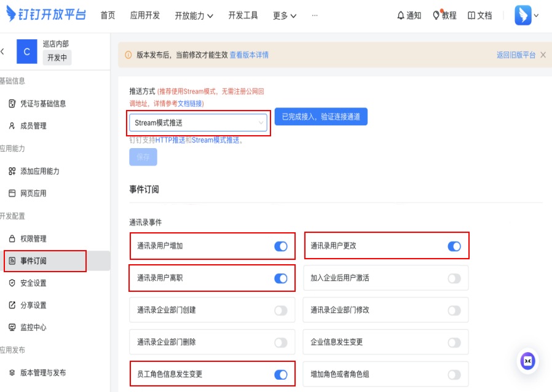Viewport: 552px width, 392px height.
Task: Open the notification bell icon
Action: (401, 16)
